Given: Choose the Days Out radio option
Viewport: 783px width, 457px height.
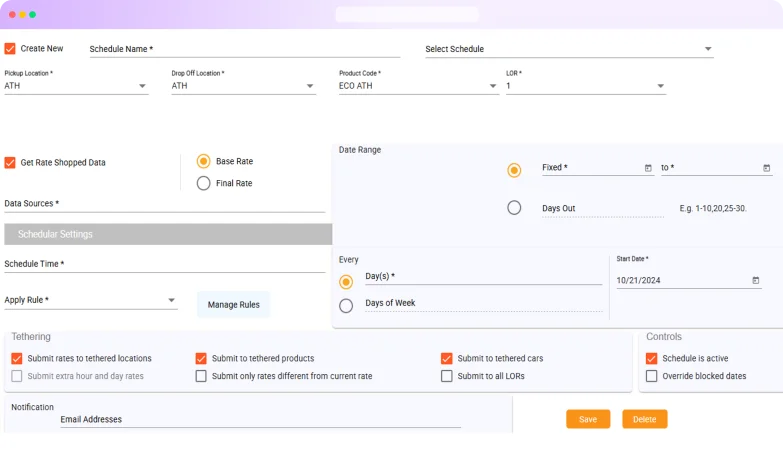Looking at the screenshot, I should 514,208.
